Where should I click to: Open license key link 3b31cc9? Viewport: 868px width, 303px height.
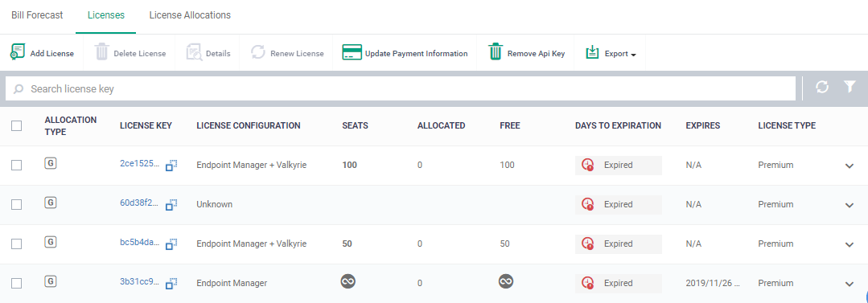pyautogui.click(x=139, y=283)
